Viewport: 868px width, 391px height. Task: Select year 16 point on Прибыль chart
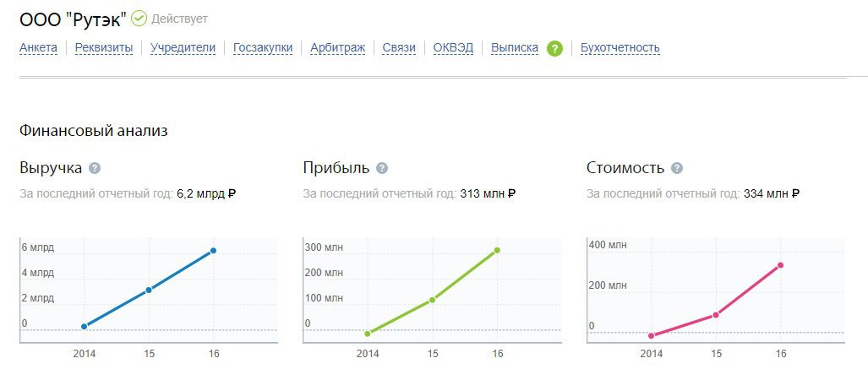(497, 250)
